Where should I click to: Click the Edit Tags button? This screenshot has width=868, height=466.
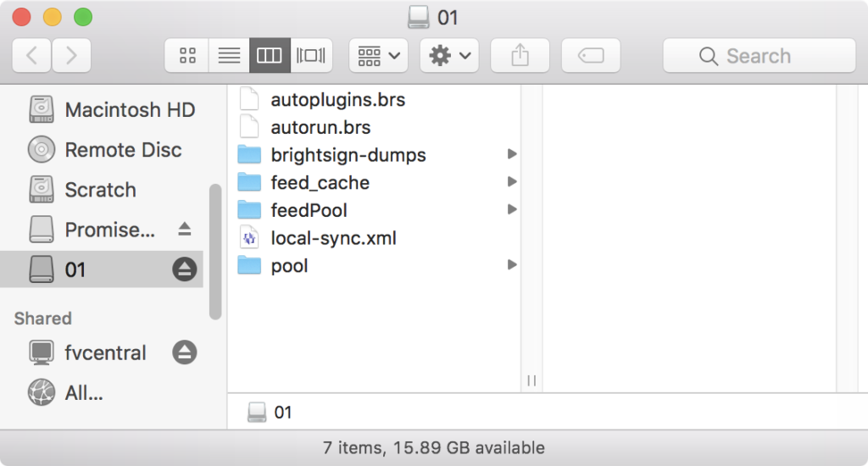[591, 55]
